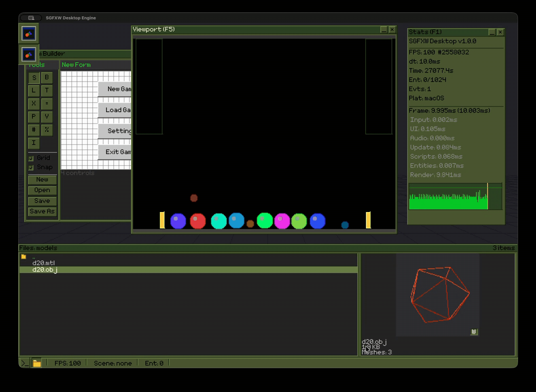Image resolution: width=536 pixels, height=392 pixels.
Task: Select the d20.obj row in the file list
Action: coord(188,270)
